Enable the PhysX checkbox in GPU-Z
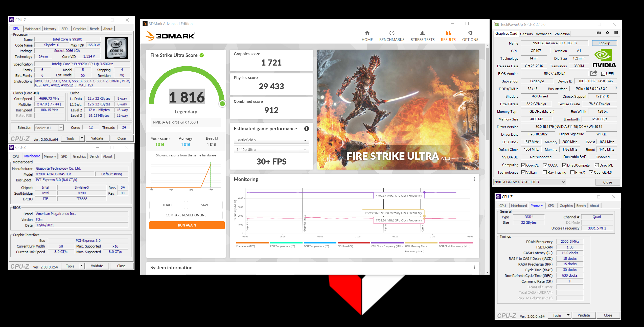644x327 pixels. click(572, 172)
